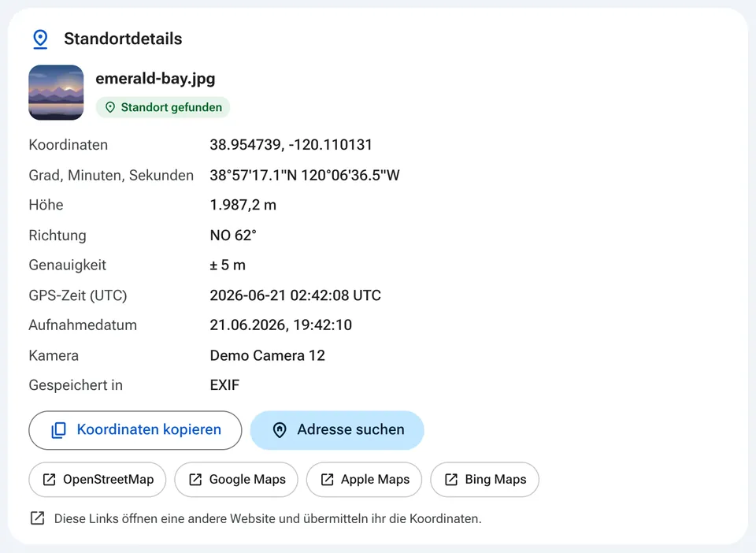
Task: Click the Grad, Minuten, Sekunden label
Action: tap(111, 175)
